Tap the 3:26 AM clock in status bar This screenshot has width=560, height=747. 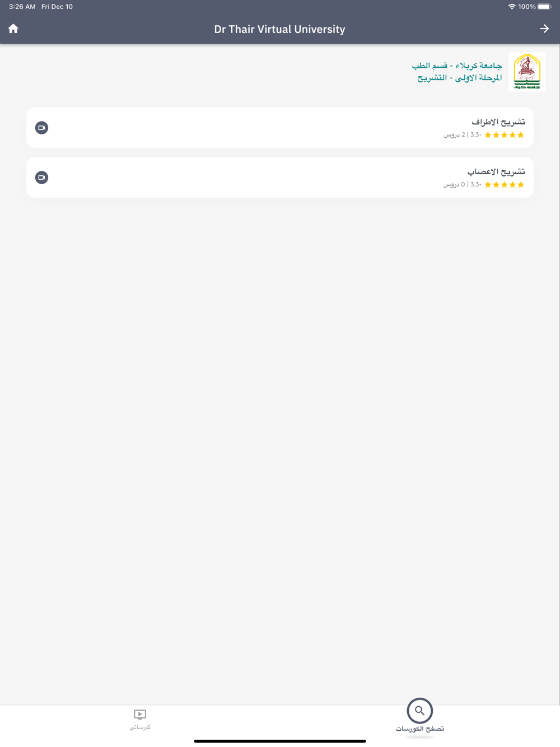[x=22, y=7]
